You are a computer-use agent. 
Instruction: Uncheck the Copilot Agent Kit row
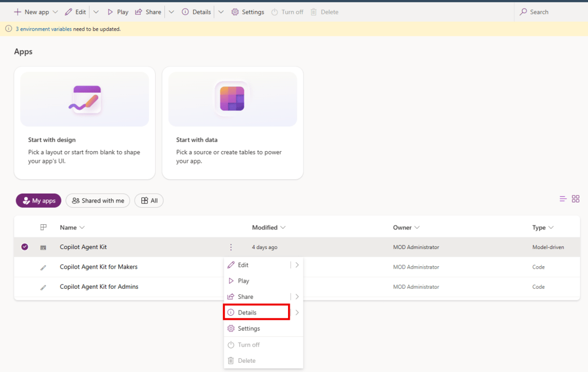click(25, 247)
